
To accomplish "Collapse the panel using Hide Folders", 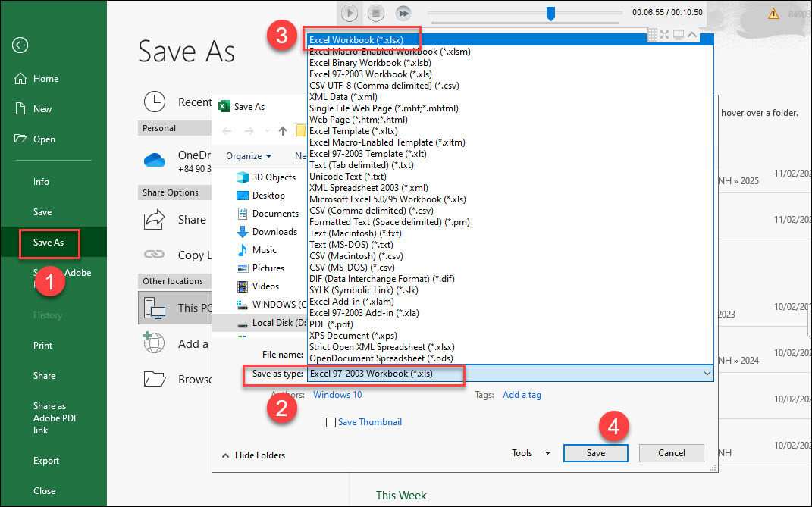I will (x=253, y=455).
